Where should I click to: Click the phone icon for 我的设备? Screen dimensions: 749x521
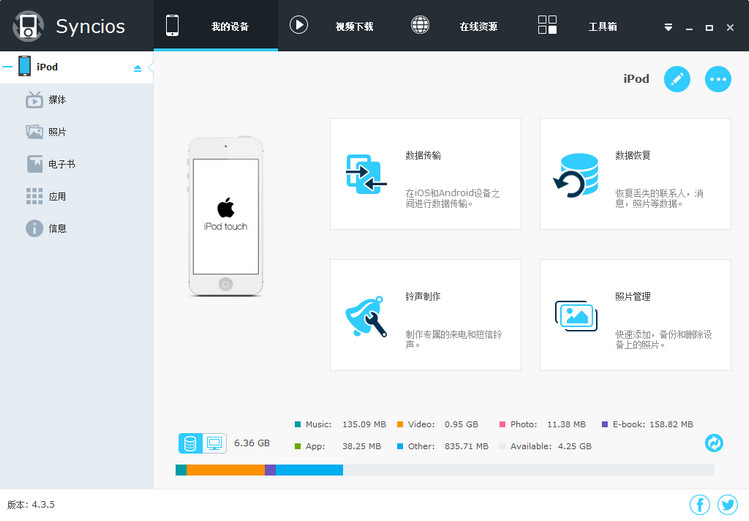click(172, 25)
